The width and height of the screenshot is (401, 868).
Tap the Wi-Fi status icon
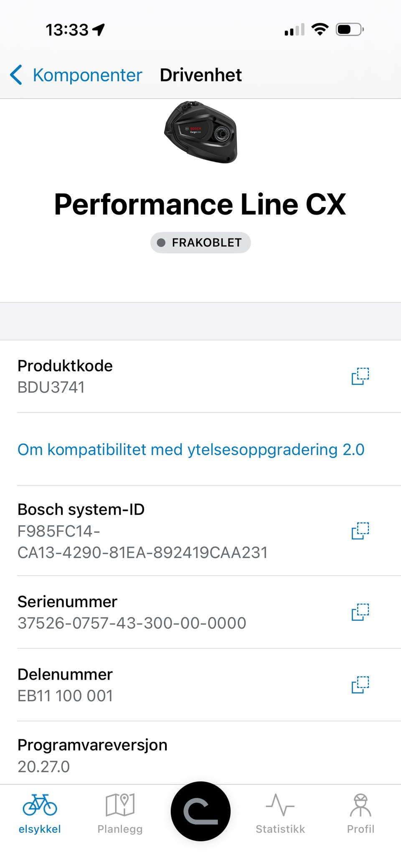click(x=320, y=30)
